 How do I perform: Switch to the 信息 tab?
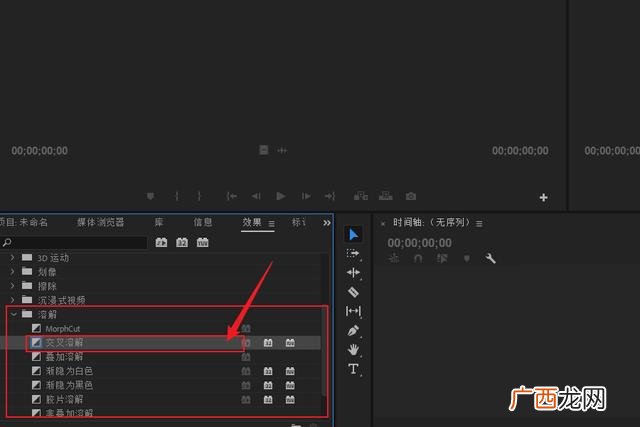click(203, 222)
